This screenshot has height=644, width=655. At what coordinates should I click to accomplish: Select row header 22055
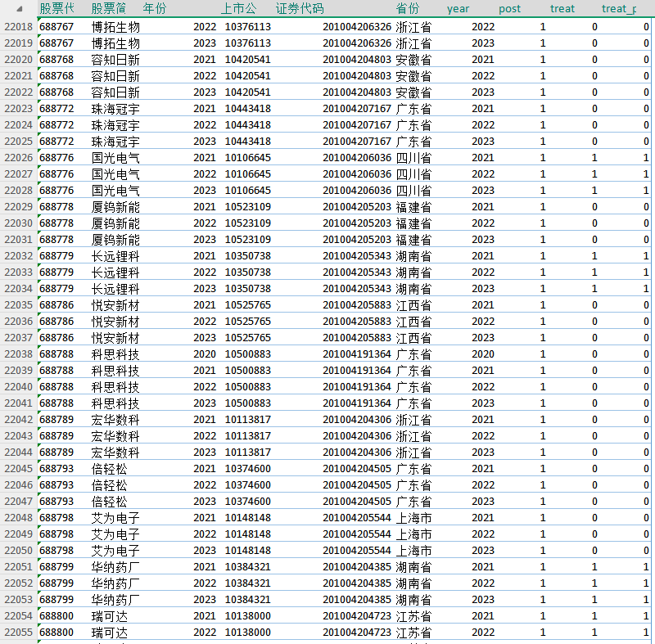click(x=18, y=633)
